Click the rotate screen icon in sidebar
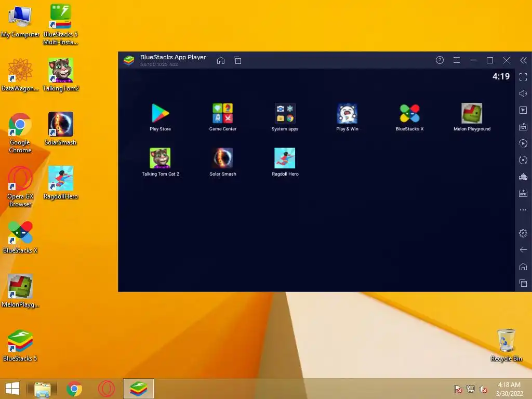The width and height of the screenshot is (532, 399). pos(523,160)
